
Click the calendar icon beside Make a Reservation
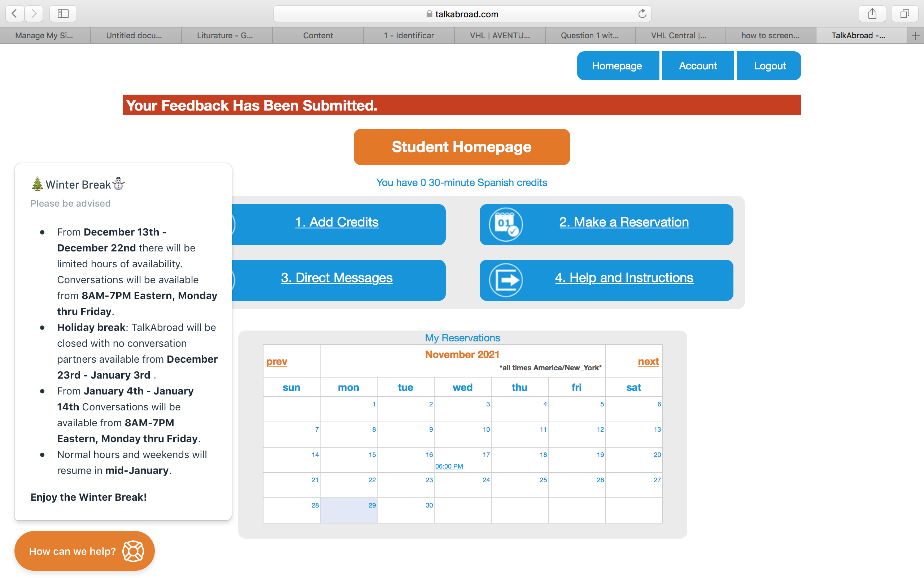506,224
